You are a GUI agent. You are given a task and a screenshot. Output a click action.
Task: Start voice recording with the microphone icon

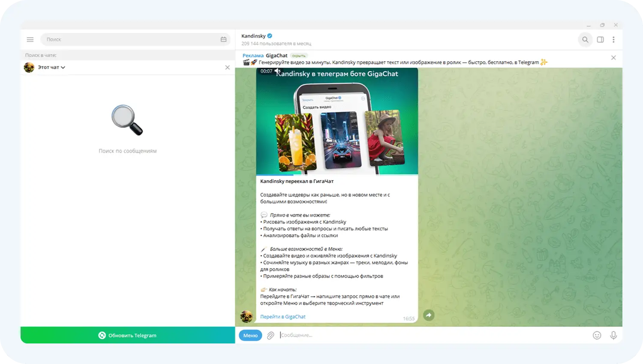coord(613,335)
